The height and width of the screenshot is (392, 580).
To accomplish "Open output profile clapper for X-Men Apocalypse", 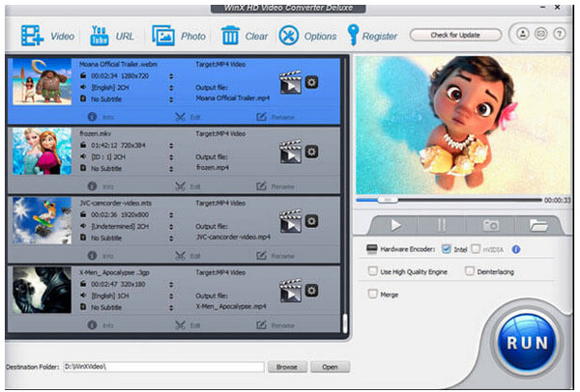I will [290, 291].
